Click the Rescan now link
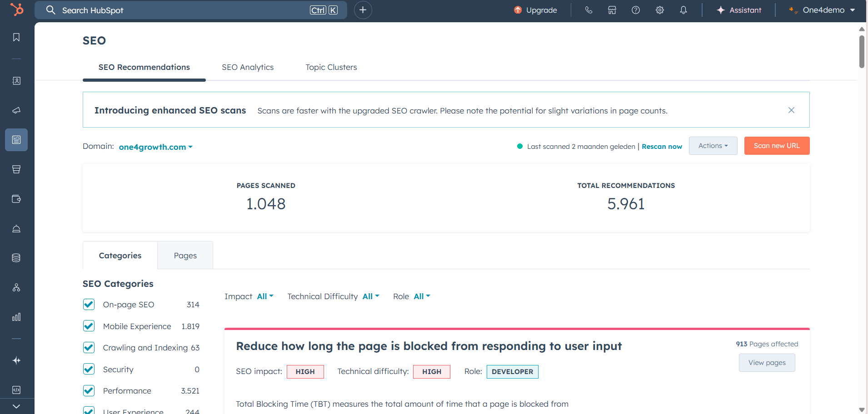Image resolution: width=868 pixels, height=414 pixels. pyautogui.click(x=662, y=147)
